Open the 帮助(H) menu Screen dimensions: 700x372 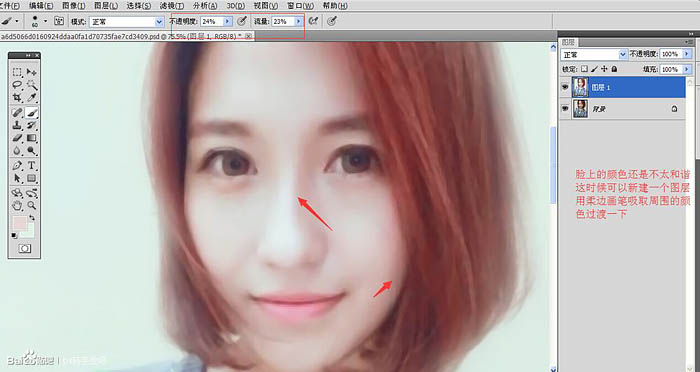click(x=335, y=6)
